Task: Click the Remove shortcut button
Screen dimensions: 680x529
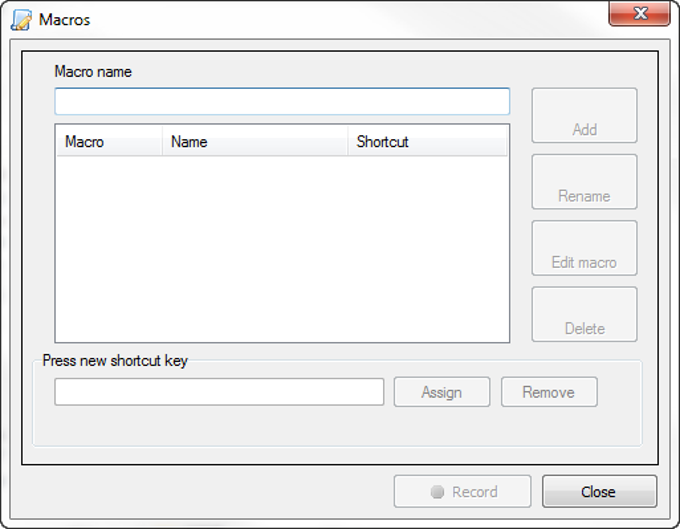Action: point(549,392)
